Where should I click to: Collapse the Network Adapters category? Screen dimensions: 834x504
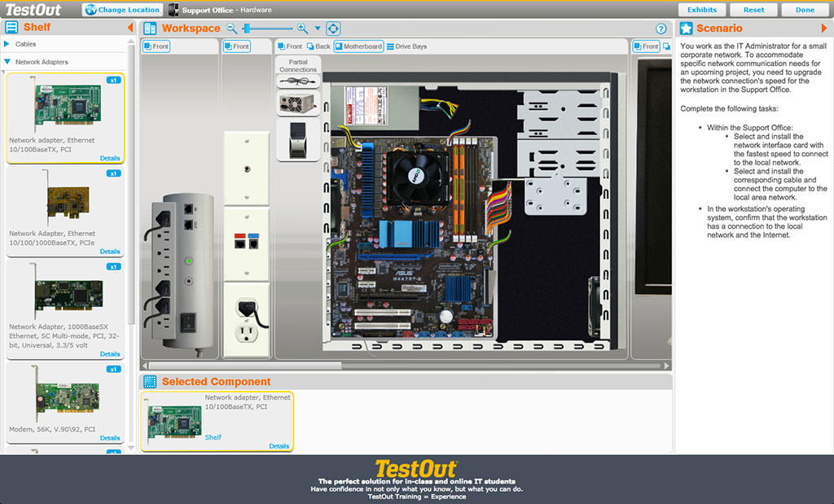pos(41,62)
